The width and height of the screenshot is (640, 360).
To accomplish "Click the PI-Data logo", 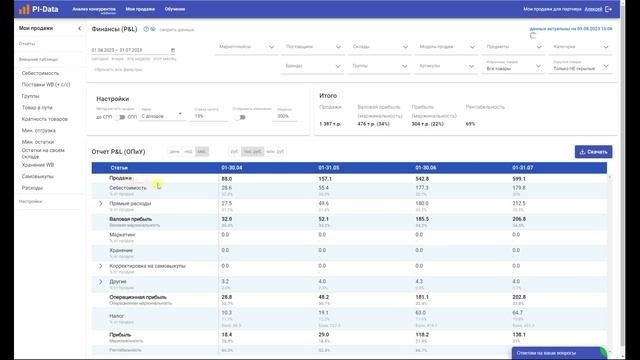I will [38, 9].
